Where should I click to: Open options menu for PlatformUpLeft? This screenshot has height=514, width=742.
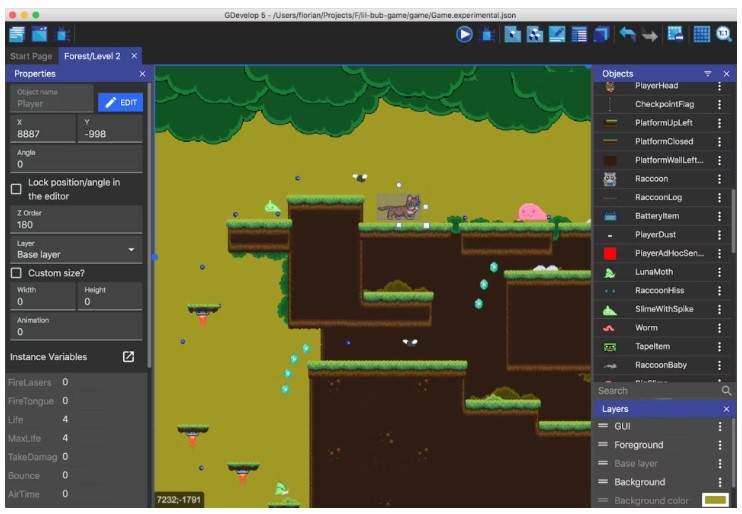click(x=719, y=123)
